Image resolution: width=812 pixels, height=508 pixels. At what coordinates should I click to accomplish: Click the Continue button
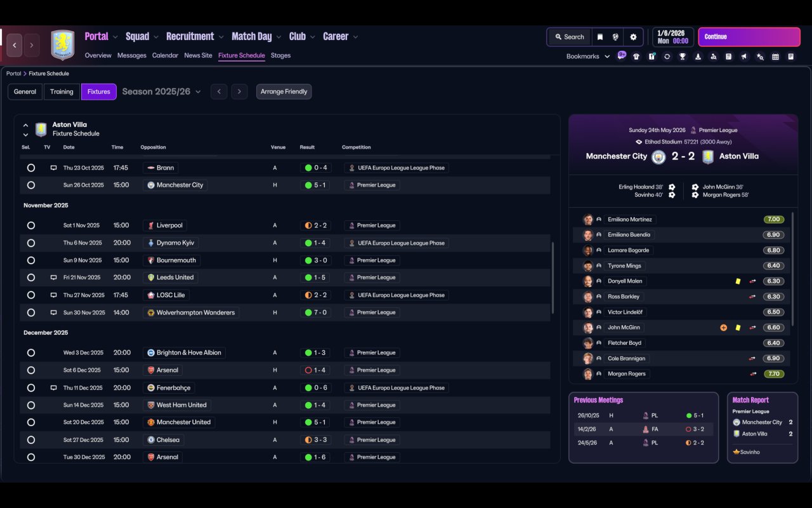point(749,37)
